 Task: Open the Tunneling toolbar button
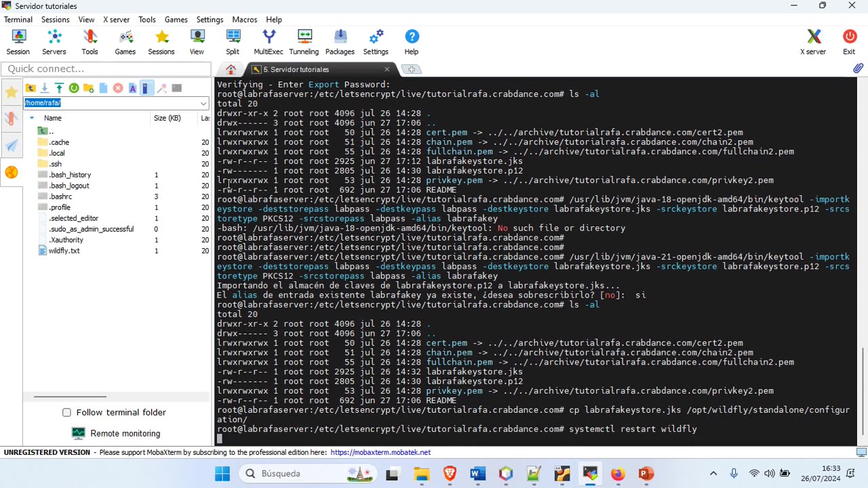click(x=304, y=42)
